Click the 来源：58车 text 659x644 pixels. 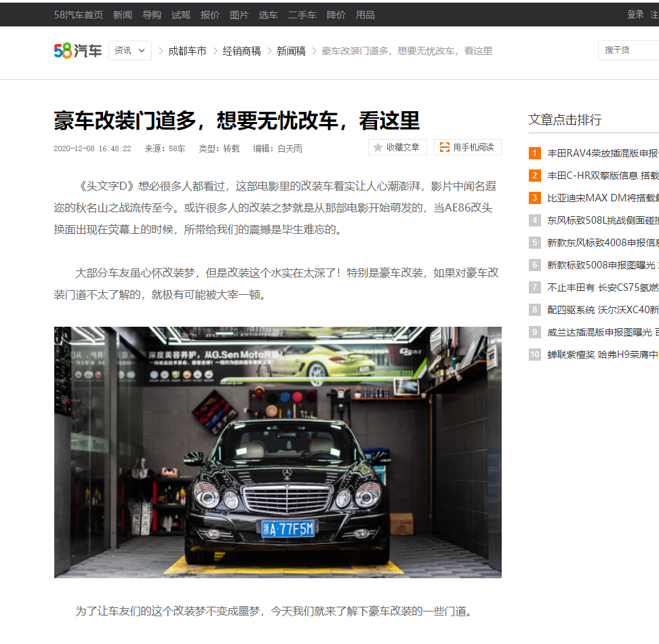pyautogui.click(x=165, y=148)
